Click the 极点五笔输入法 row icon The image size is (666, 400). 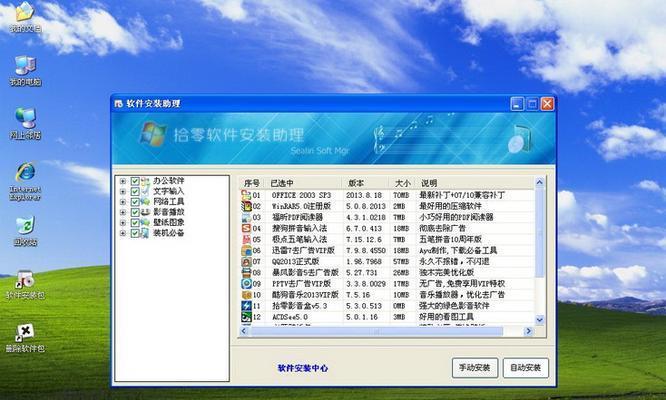[x=246, y=239]
